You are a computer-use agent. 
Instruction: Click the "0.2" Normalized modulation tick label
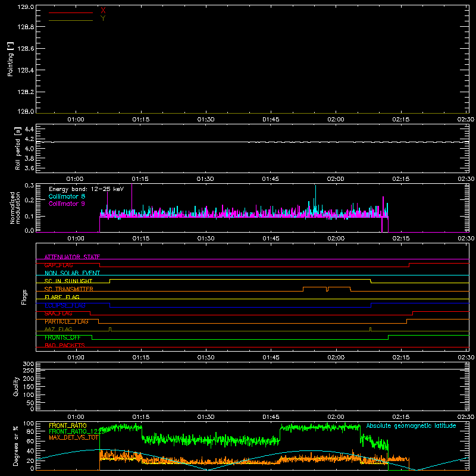tap(29, 200)
